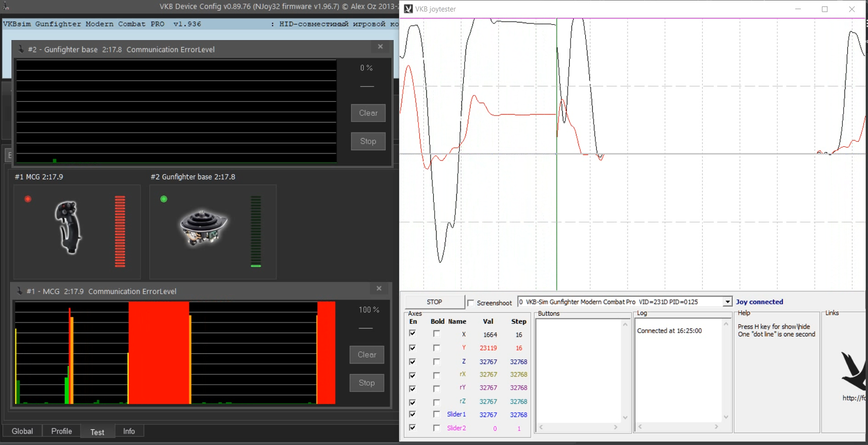868x445 pixels.
Task: Disable the X axis En checkbox
Action: [412, 333]
